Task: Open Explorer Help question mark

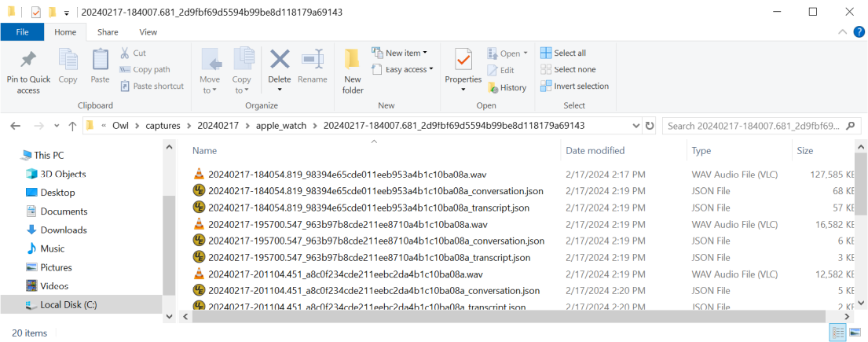Action: (x=859, y=32)
